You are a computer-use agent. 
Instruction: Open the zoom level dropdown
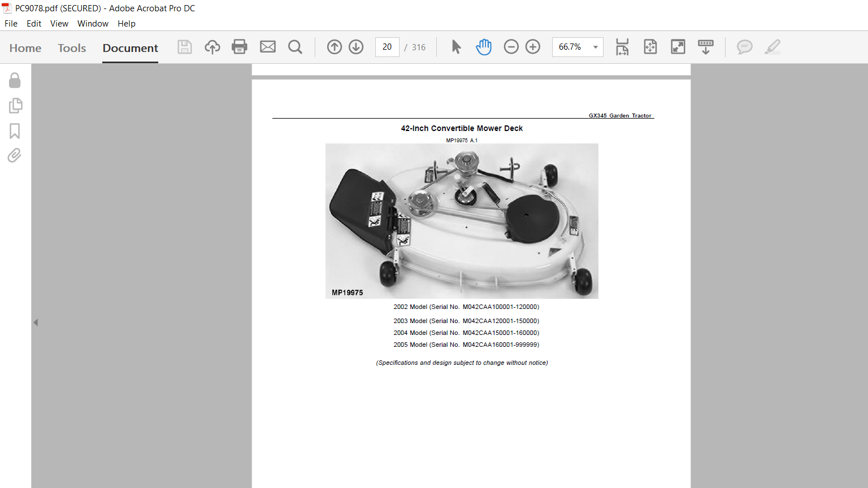click(x=596, y=47)
